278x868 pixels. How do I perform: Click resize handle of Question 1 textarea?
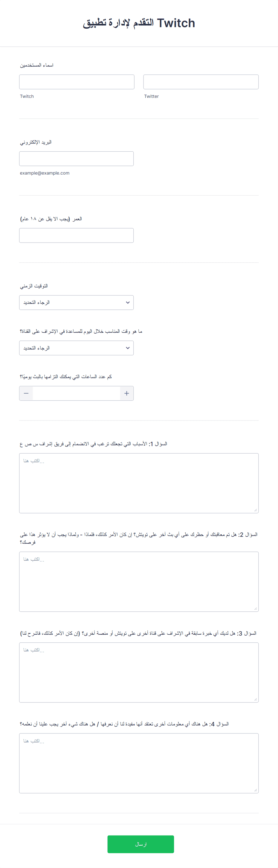(x=255, y=510)
